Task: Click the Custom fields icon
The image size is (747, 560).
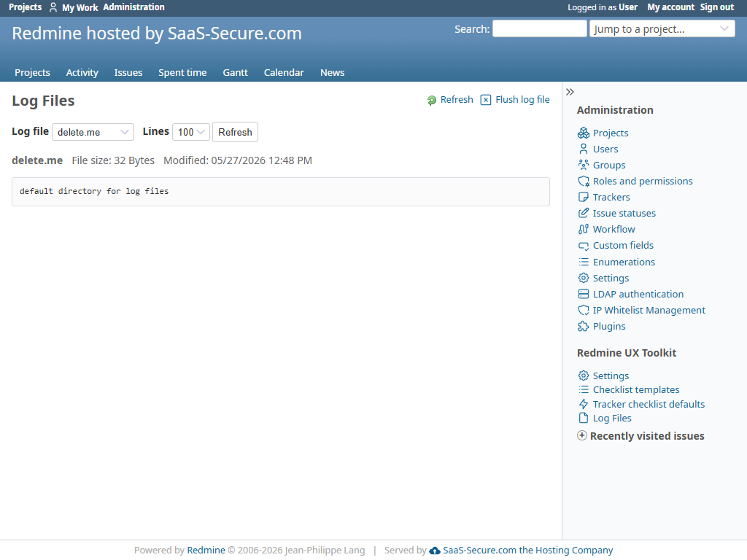Action: click(583, 246)
